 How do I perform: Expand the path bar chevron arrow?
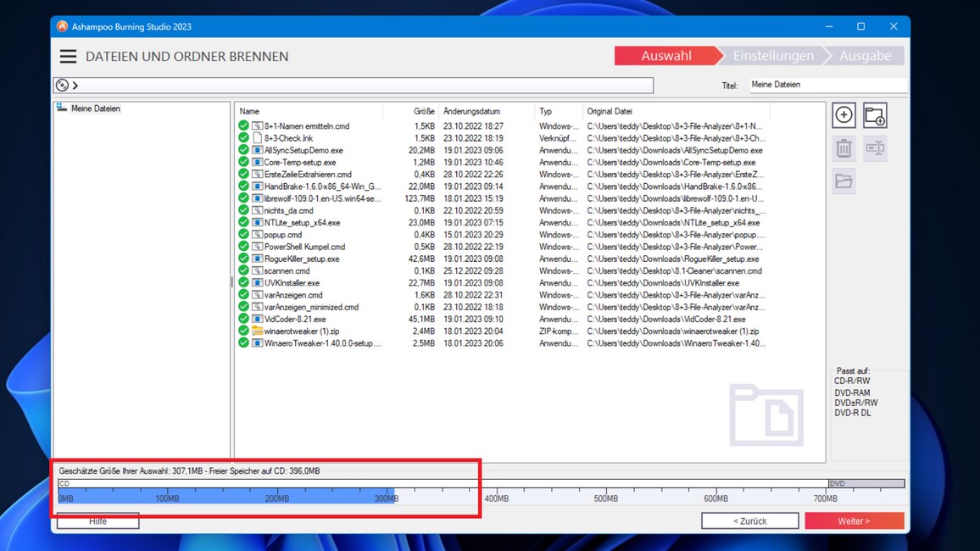coord(75,85)
